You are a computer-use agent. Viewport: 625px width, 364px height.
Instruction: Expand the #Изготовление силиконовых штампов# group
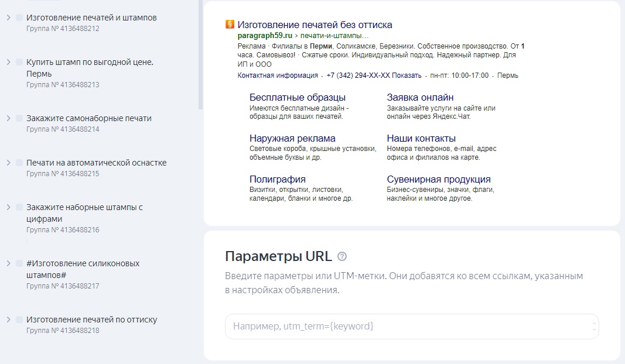(9, 263)
